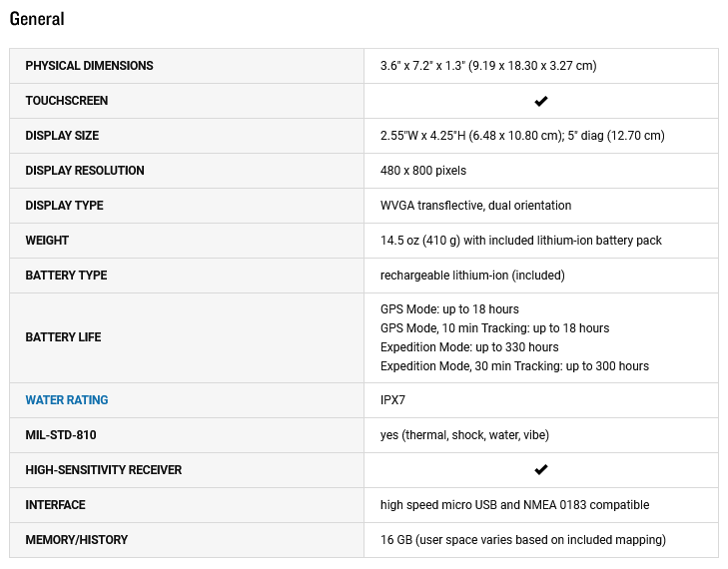Select the Memory/History row label

[77, 540]
